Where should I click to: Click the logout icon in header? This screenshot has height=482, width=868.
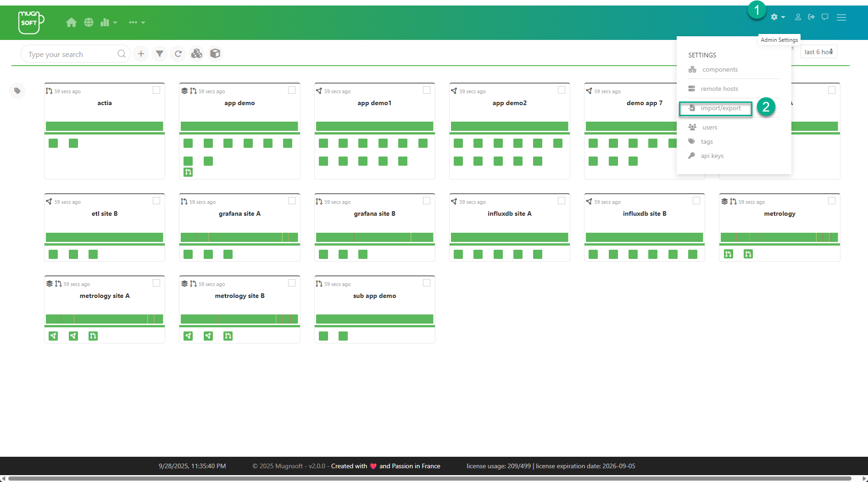(811, 17)
